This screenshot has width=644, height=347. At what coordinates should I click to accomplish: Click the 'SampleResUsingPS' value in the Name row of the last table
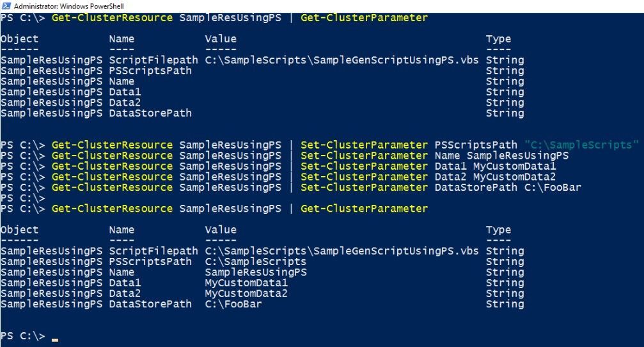pos(256,272)
